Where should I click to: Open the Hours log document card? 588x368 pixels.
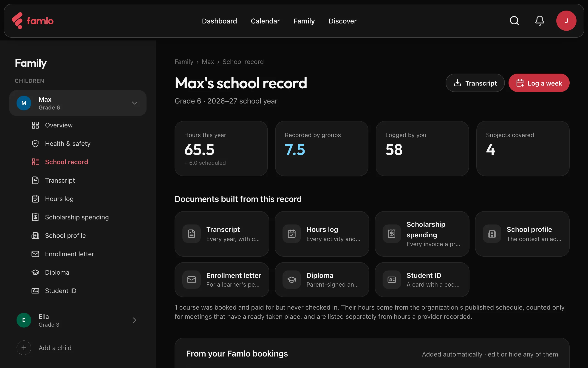322,234
